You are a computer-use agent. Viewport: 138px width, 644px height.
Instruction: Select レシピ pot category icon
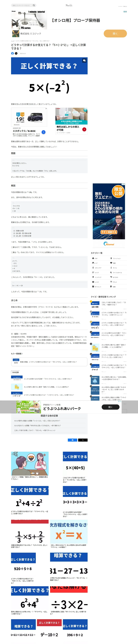93,282
